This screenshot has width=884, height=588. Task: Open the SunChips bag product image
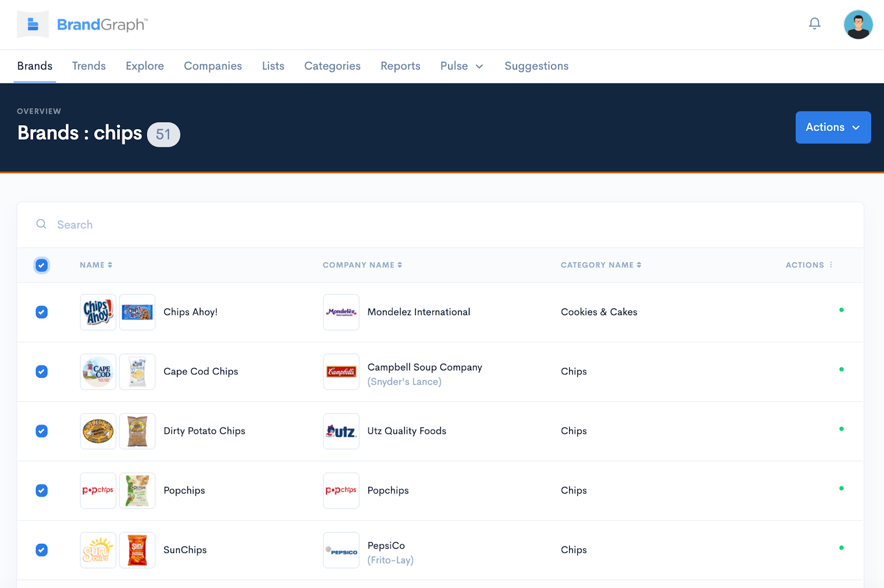pyautogui.click(x=138, y=550)
